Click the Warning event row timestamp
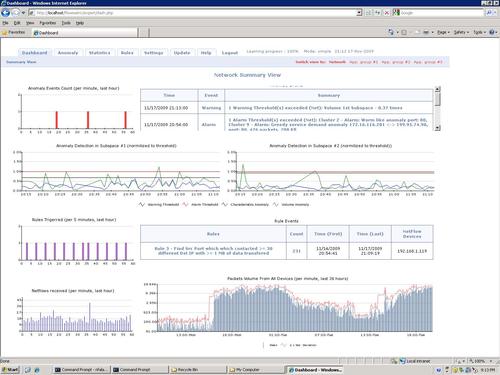 click(x=166, y=108)
